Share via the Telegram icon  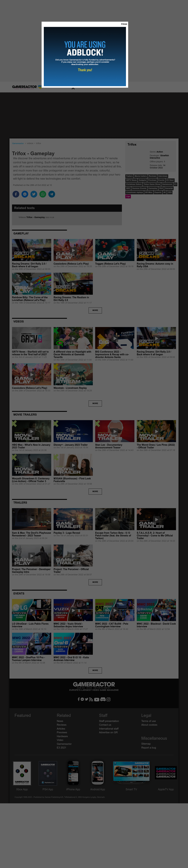click(x=52, y=194)
